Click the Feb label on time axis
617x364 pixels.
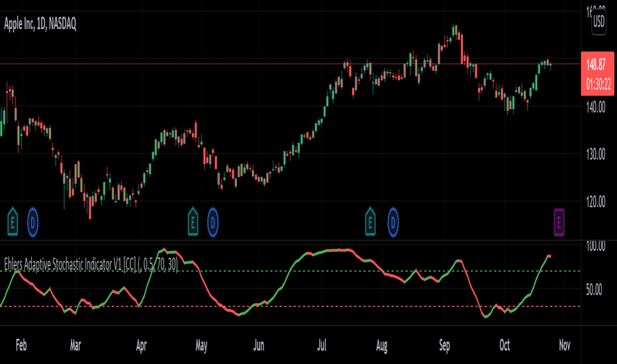(21, 345)
